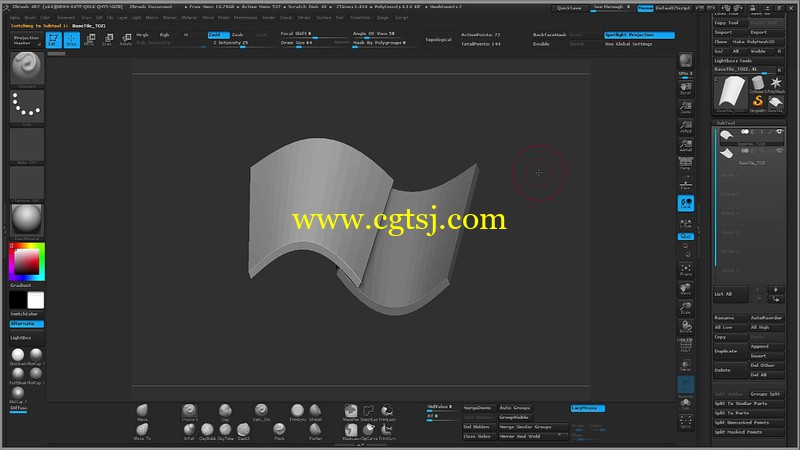This screenshot has width=800, height=450.
Task: Toggle Perspective view button
Action: [x=685, y=164]
